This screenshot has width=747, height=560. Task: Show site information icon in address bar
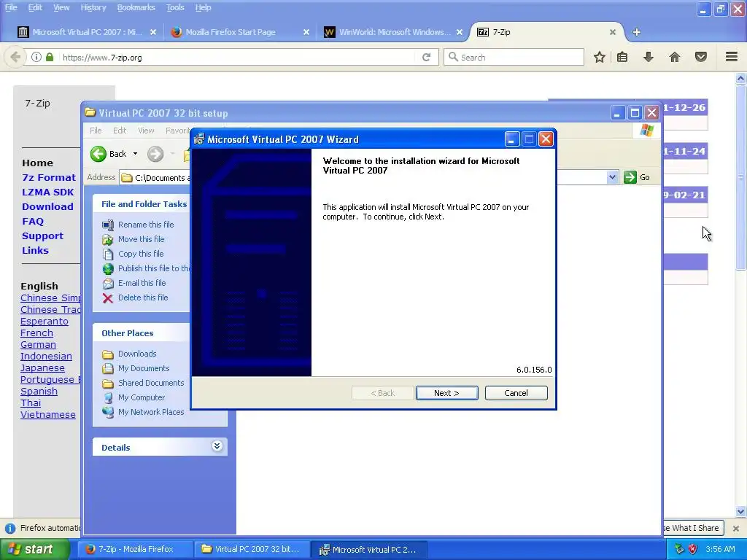(36, 57)
